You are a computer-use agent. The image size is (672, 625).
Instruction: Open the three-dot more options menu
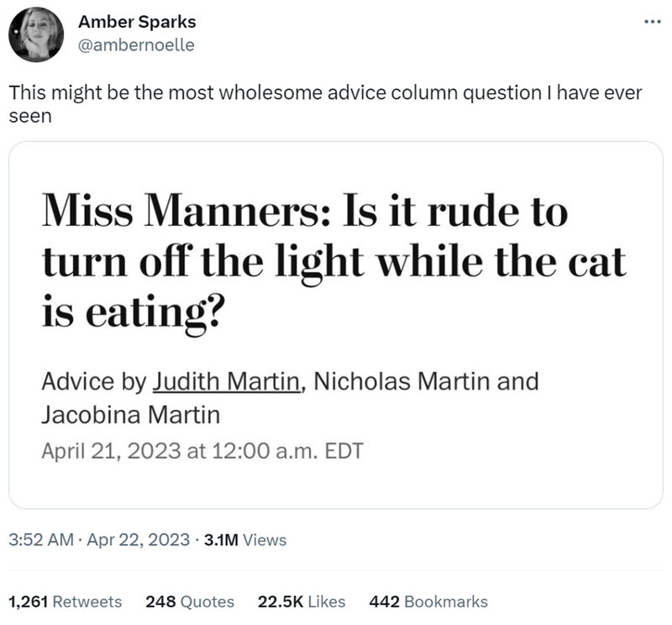tap(653, 23)
